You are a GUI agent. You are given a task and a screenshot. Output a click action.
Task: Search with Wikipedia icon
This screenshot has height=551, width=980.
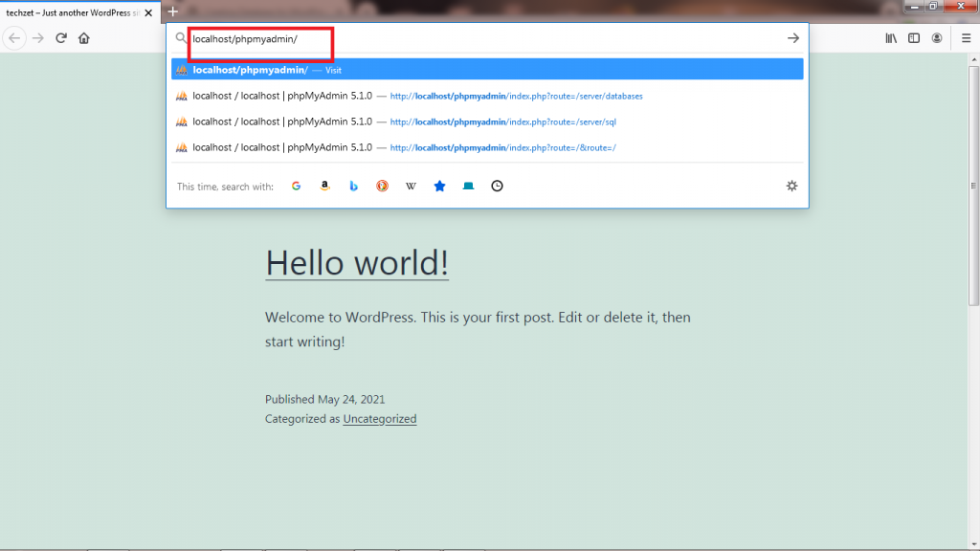(x=411, y=186)
